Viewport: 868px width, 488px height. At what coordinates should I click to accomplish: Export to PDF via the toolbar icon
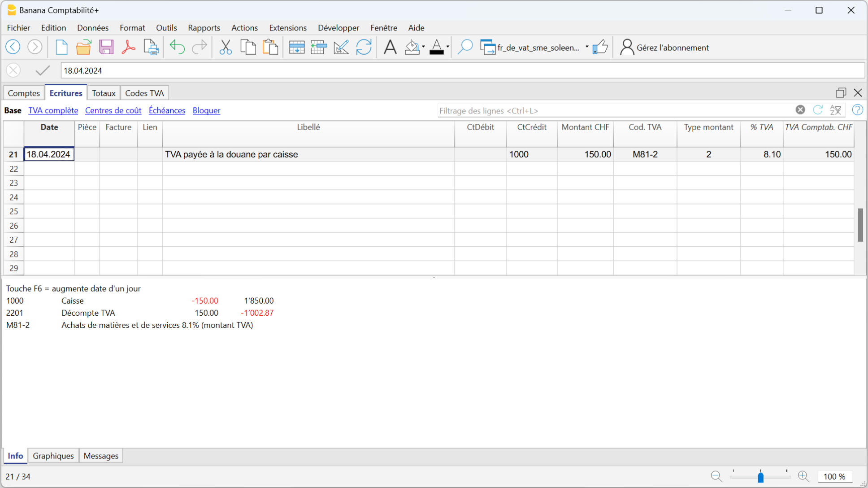[129, 47]
